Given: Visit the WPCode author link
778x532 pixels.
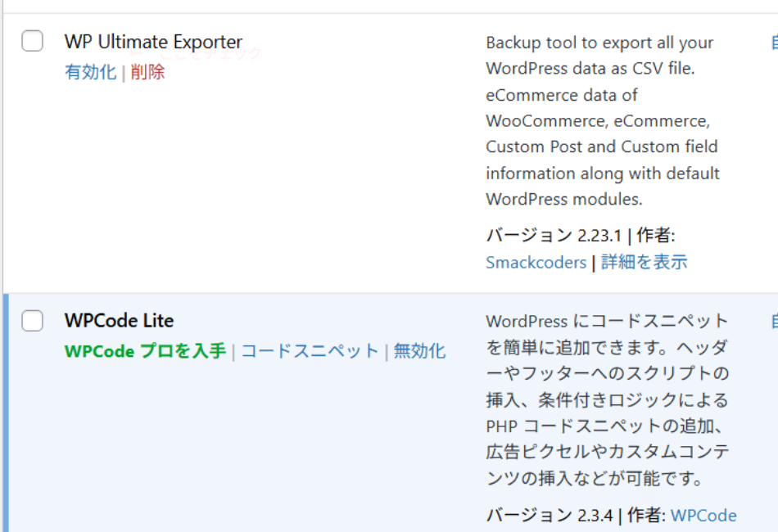Looking at the screenshot, I should pyautogui.click(x=704, y=516).
